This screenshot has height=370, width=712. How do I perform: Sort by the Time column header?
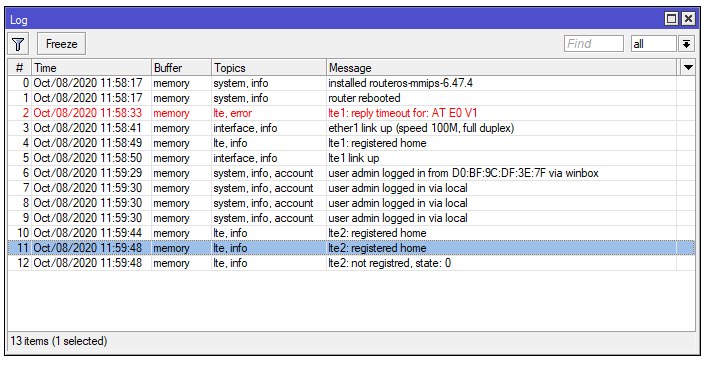(x=91, y=68)
